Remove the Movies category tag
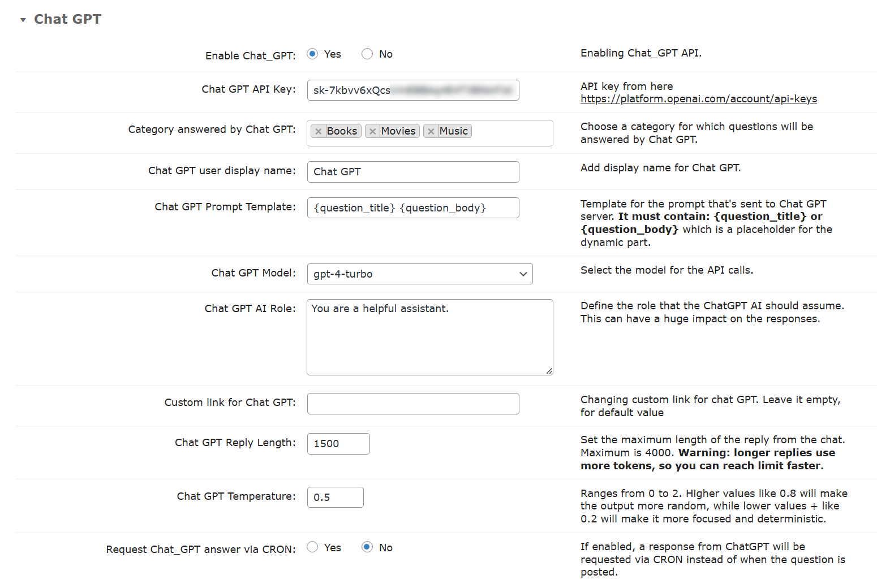Viewport: 877px width, 588px height. click(372, 131)
